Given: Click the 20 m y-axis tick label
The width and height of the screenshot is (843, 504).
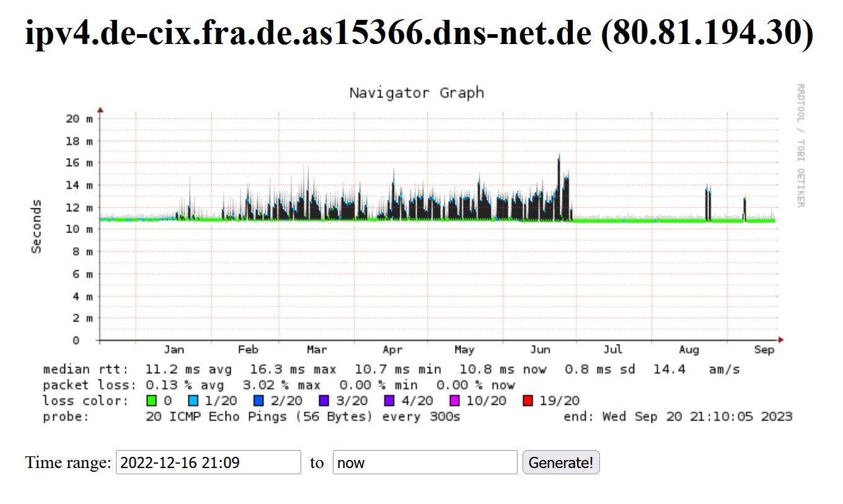Looking at the screenshot, I should coord(81,118).
